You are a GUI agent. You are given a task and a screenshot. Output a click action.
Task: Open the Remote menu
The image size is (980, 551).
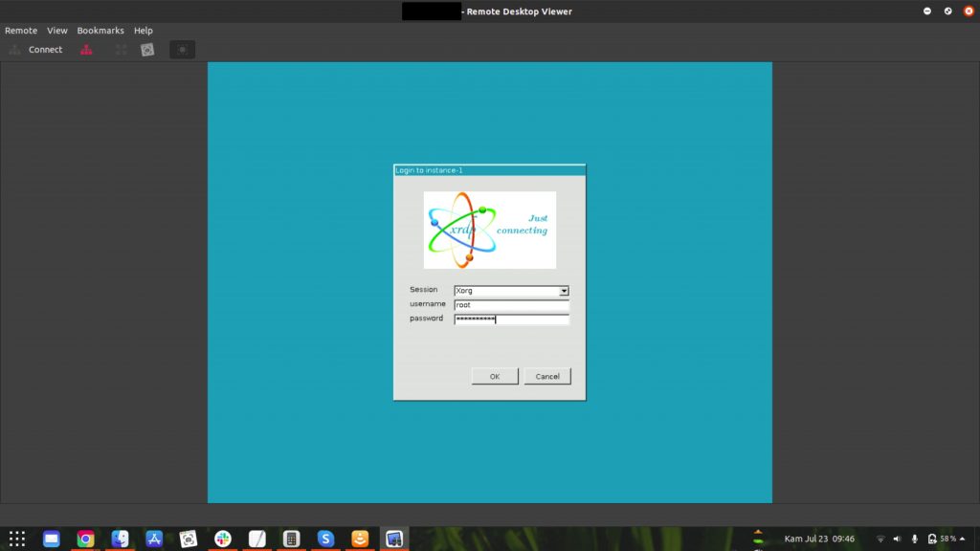pos(21,30)
